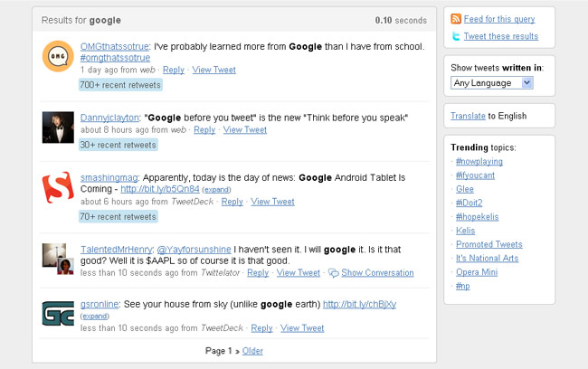
Task: Open #fyoucant trending topic
Action: coord(475,175)
